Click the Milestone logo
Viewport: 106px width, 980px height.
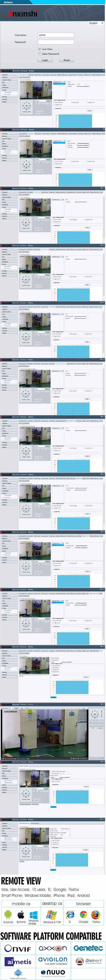tap(18, 974)
